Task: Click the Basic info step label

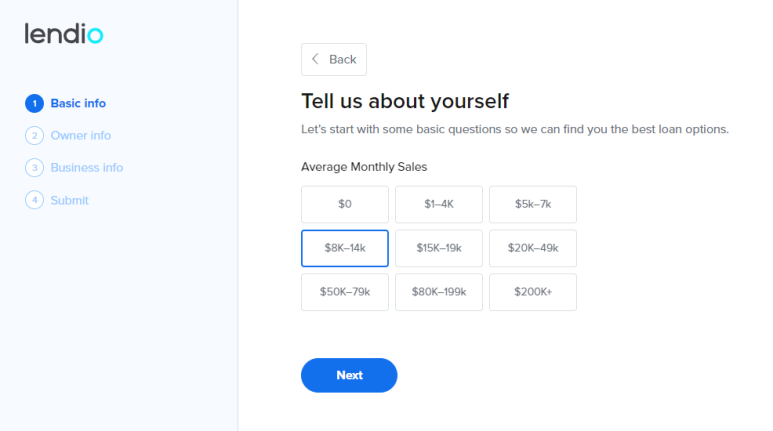Action: point(78,104)
